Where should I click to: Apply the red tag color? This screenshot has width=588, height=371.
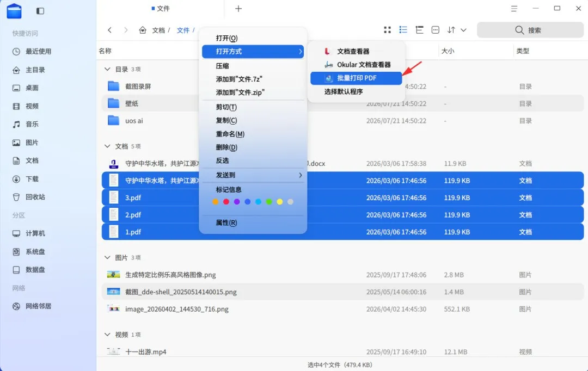[x=226, y=202]
